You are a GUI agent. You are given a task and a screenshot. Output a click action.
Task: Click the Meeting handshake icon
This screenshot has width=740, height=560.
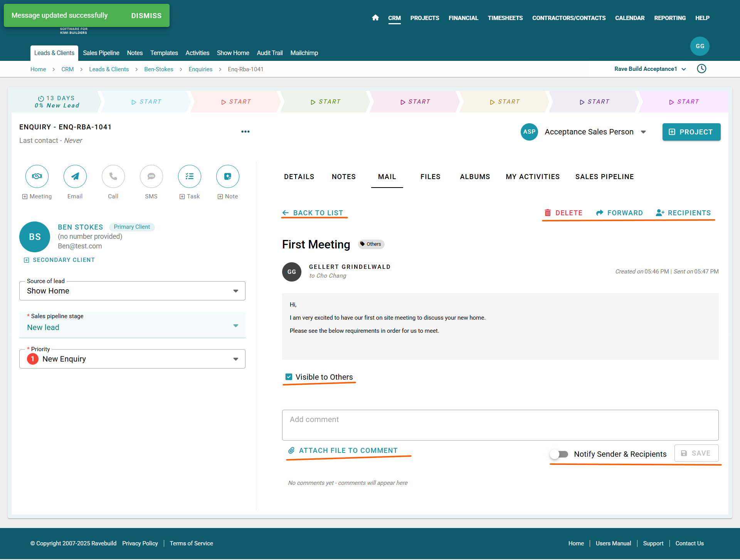point(37,176)
